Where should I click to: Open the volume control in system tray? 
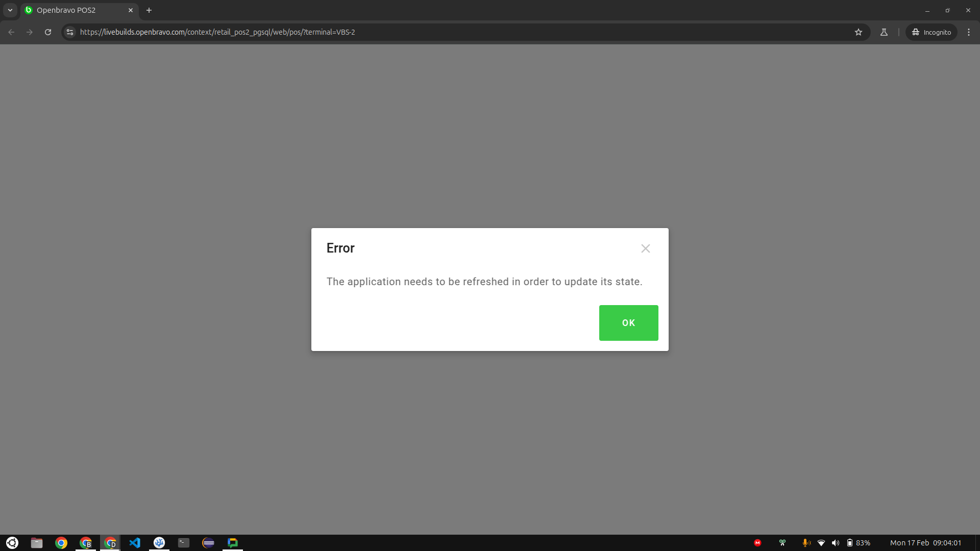[x=836, y=543]
